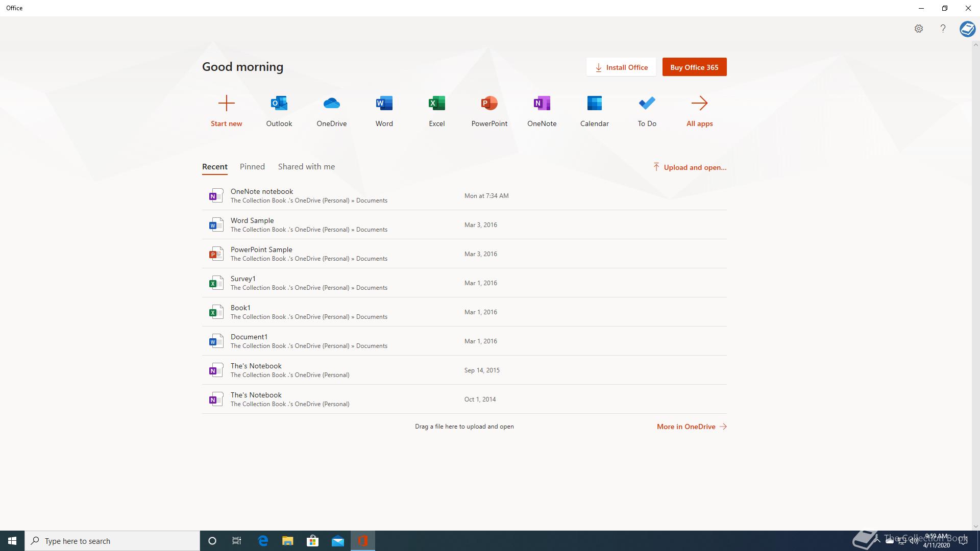Switch to the Recent tab
Image resolution: width=980 pixels, height=551 pixels.
pos(215,167)
